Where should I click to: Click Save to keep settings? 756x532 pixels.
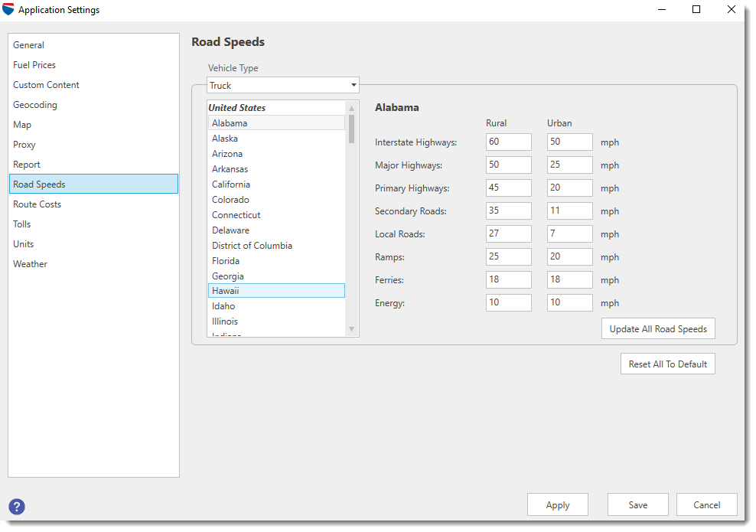[x=637, y=505]
